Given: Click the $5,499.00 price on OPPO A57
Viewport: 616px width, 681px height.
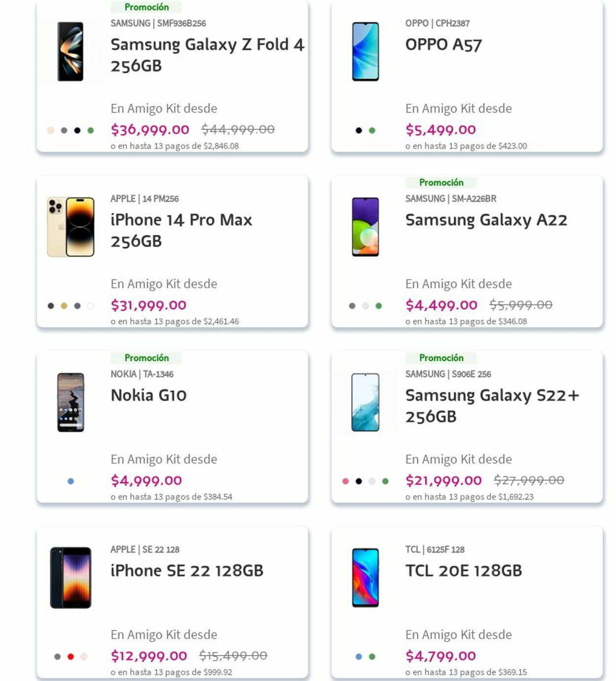Looking at the screenshot, I should (441, 130).
